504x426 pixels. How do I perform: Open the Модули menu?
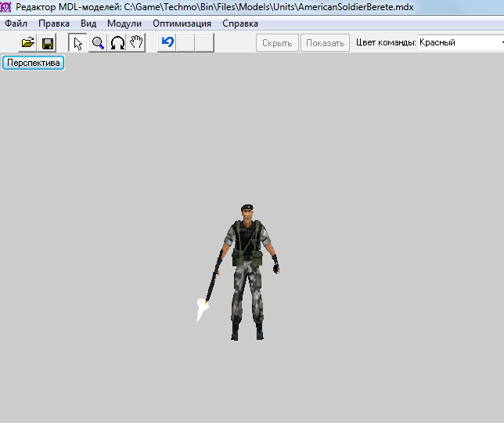tap(124, 23)
